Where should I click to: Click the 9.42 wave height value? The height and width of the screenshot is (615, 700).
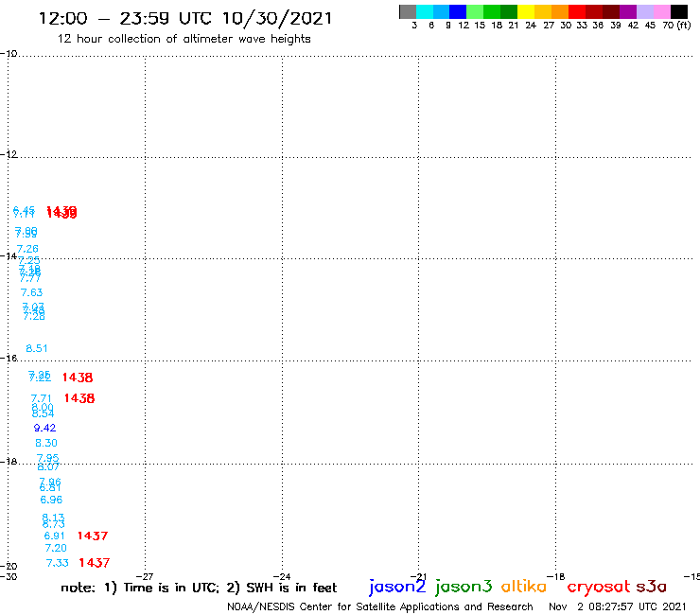[44, 428]
